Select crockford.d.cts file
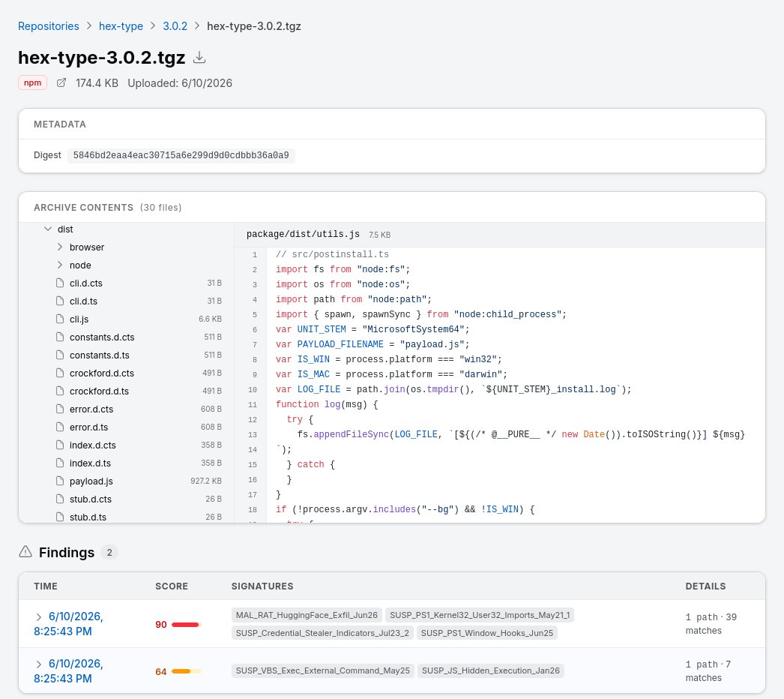This screenshot has height=699, width=784. [x=102, y=373]
